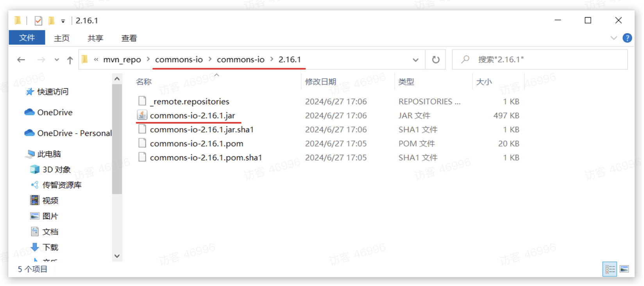Open the 文件 menu tab
Viewport: 644px width, 286px height.
click(27, 38)
